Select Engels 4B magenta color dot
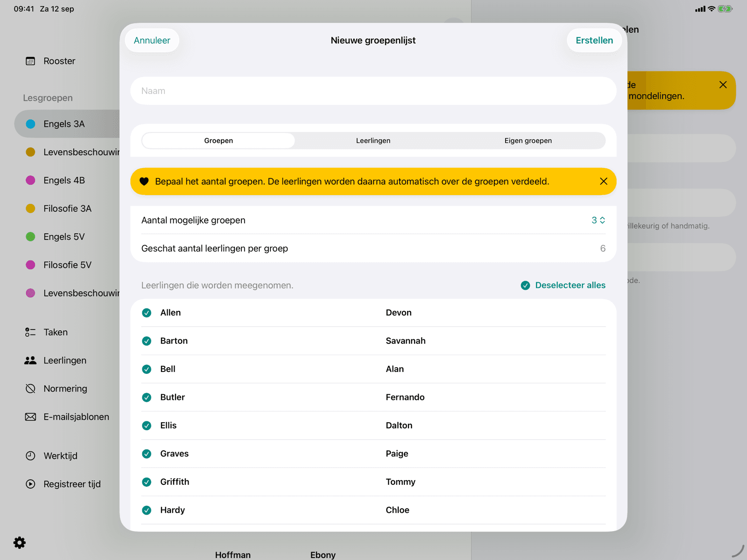The height and width of the screenshot is (560, 747). (x=30, y=181)
